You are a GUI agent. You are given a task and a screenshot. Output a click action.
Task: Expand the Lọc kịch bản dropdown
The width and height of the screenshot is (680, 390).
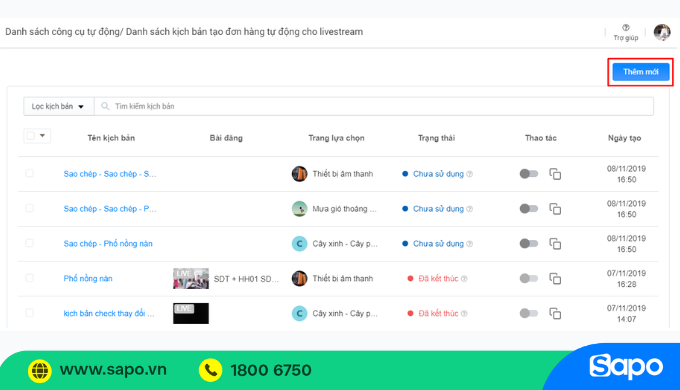point(59,106)
